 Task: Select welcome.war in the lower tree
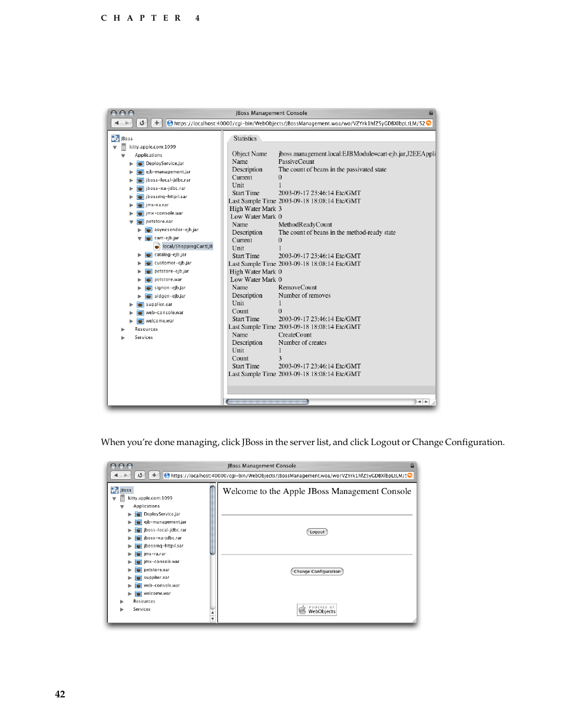click(x=157, y=594)
